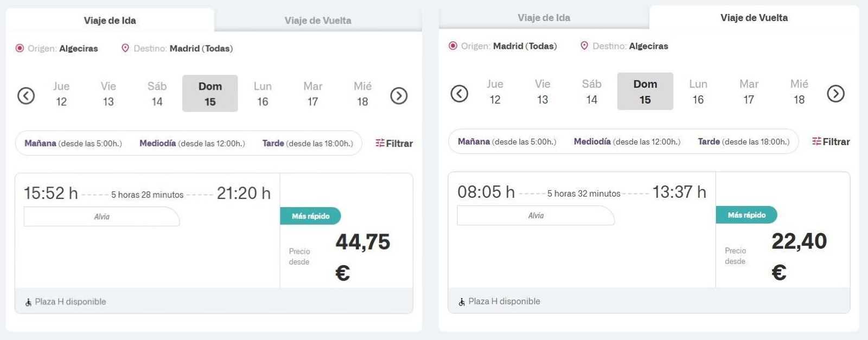Click the Más rápido label on the return train
The width and height of the screenshot is (868, 340).
click(x=747, y=215)
